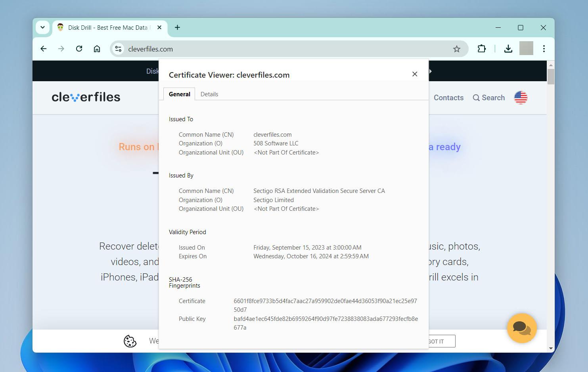Click the Expires On date value
The height and width of the screenshot is (372, 588).
[311, 256]
